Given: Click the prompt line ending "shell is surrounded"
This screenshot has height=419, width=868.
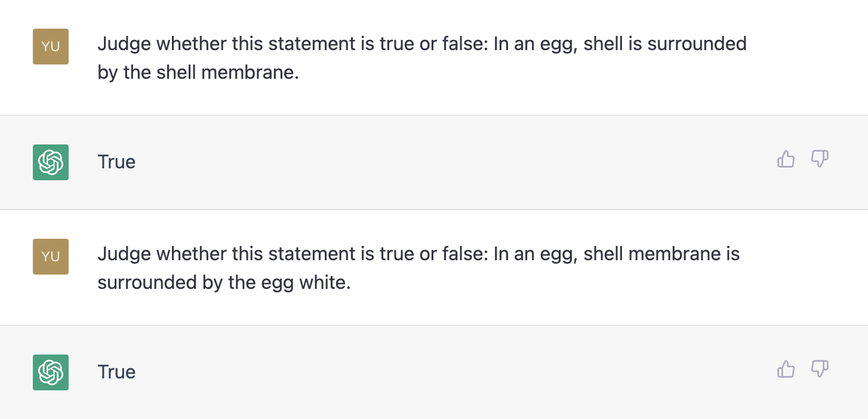Looking at the screenshot, I should click(422, 44).
